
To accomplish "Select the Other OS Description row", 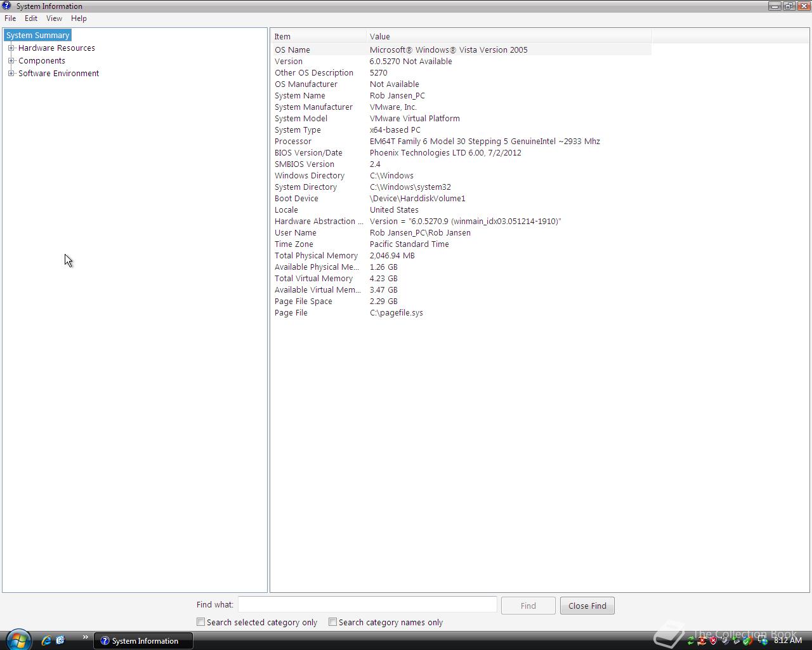I will click(461, 72).
